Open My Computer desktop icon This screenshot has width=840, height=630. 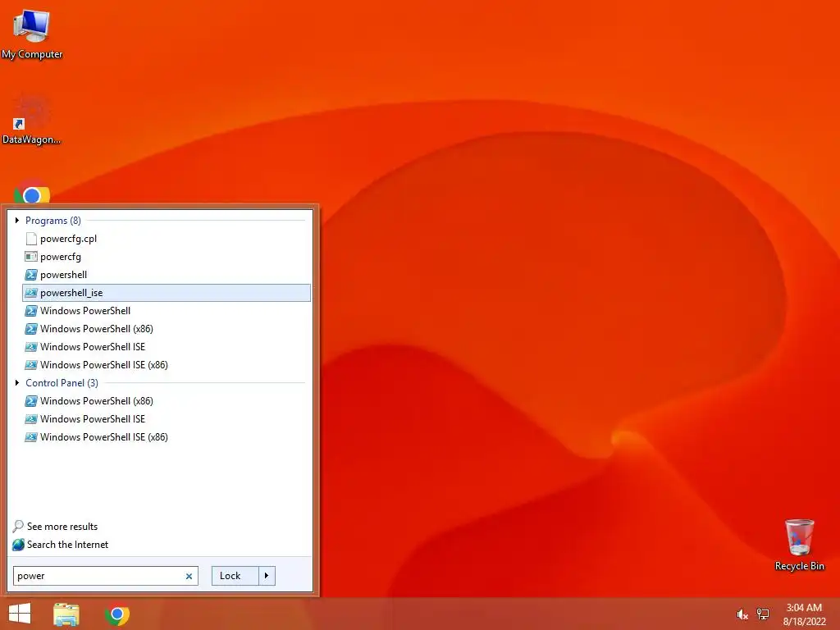tap(32, 33)
